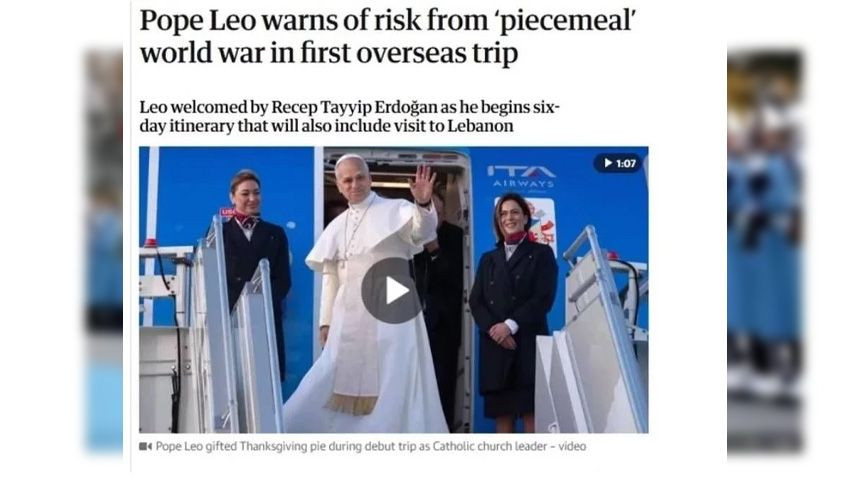
Task: Click the 'Pope Leo gifted Thanksgiving pie' caption text
Action: pyautogui.click(x=371, y=447)
